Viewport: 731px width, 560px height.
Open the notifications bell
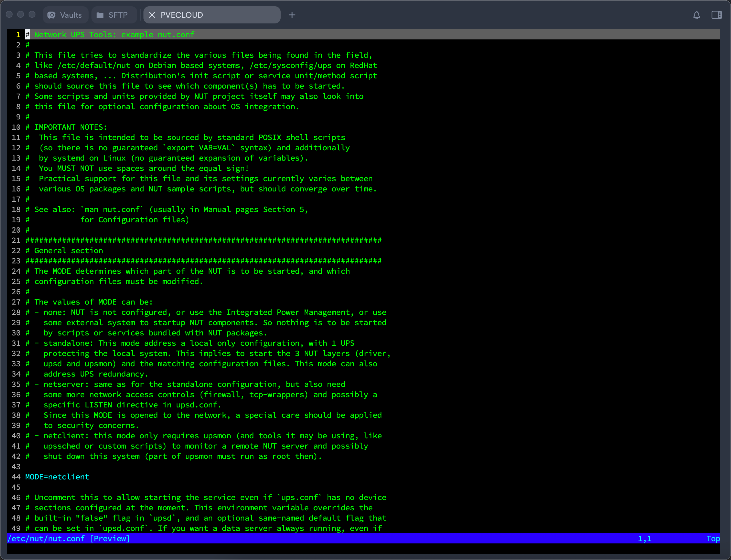697,15
